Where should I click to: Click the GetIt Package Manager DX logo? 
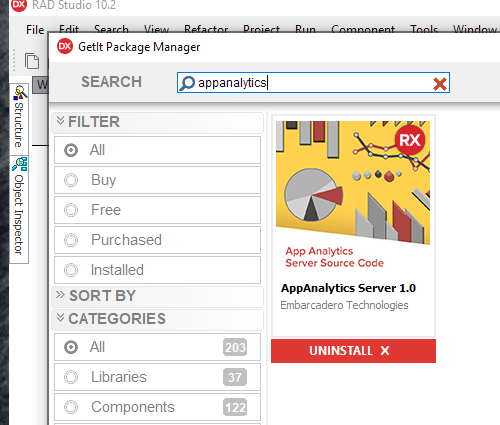tap(65, 46)
